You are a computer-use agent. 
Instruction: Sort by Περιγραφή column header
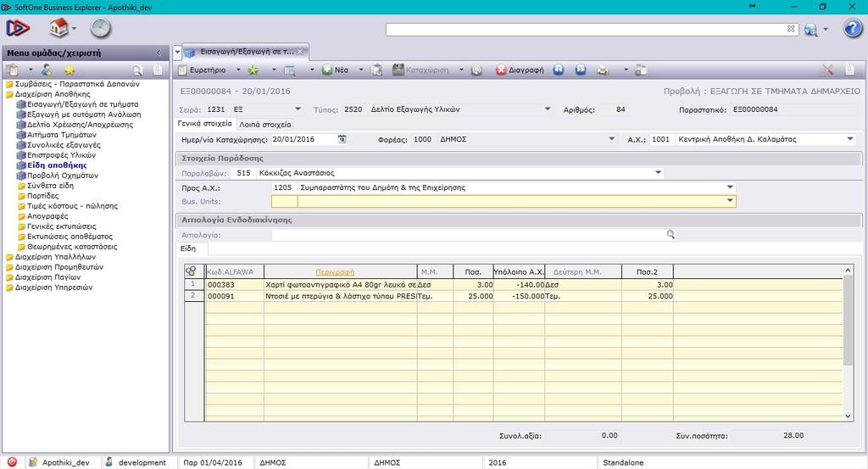[x=335, y=272]
